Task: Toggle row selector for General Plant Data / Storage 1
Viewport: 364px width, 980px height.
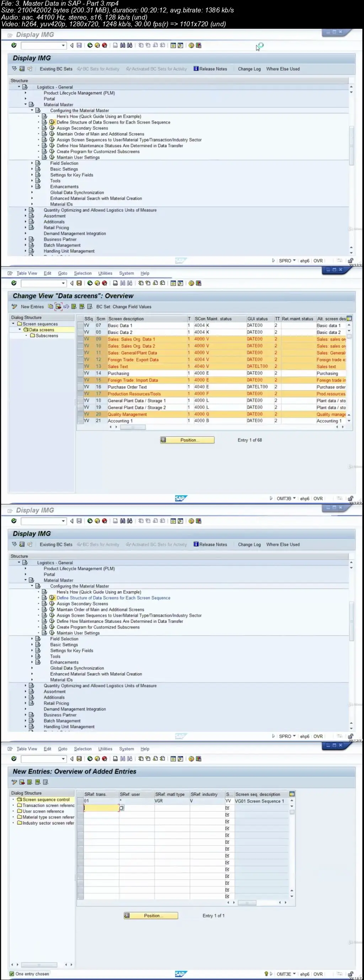Action: [x=80, y=401]
